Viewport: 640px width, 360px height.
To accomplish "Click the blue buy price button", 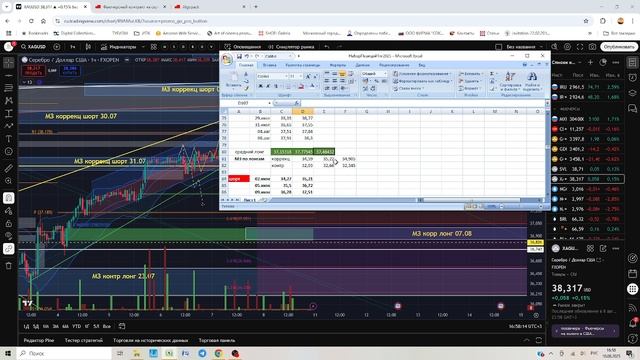I will [x=70, y=71].
